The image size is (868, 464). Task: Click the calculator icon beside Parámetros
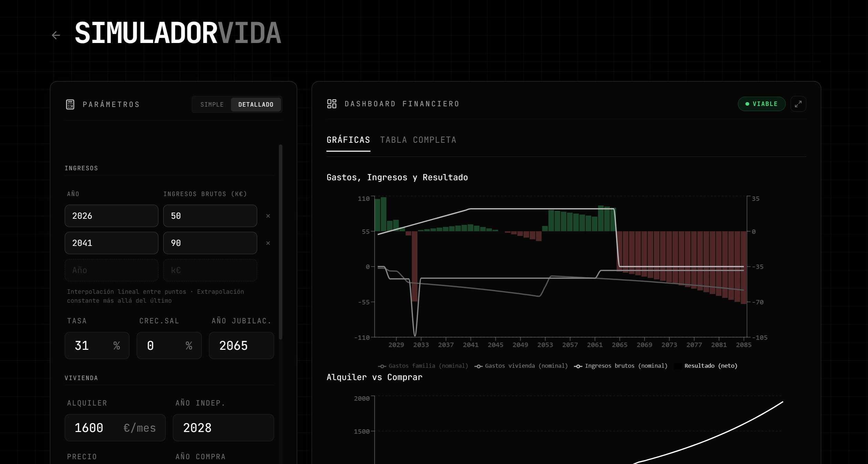click(70, 105)
